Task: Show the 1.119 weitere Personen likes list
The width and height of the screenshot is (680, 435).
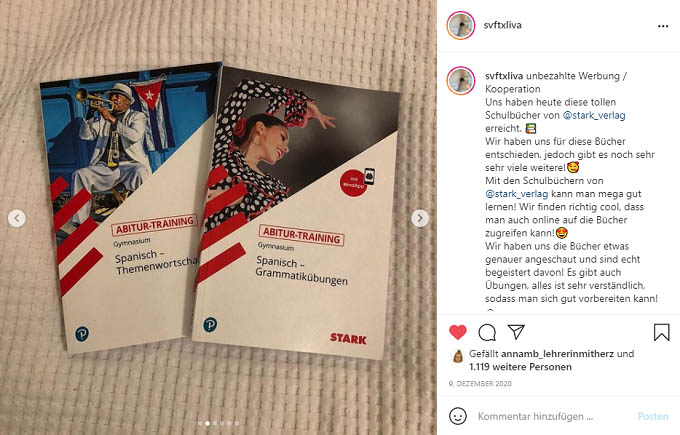Action: [520, 367]
